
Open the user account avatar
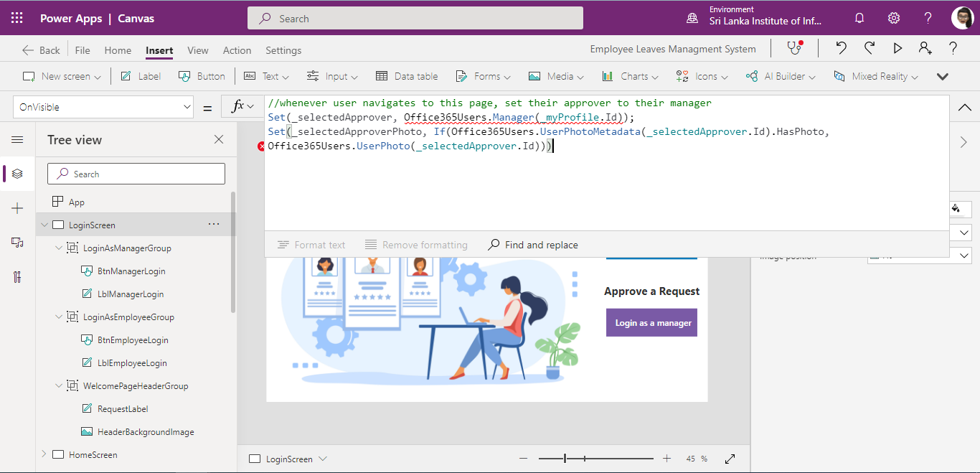point(962,19)
